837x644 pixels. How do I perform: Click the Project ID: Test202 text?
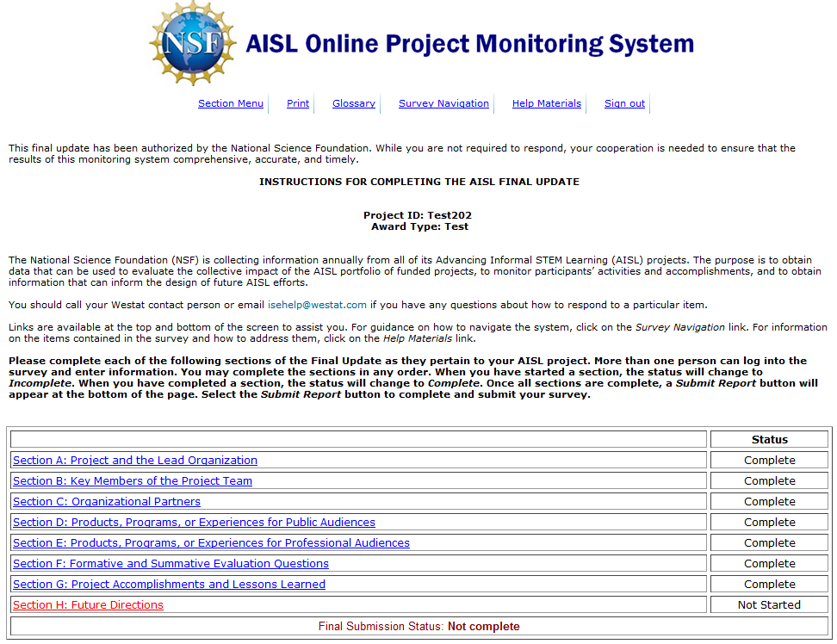click(x=418, y=215)
